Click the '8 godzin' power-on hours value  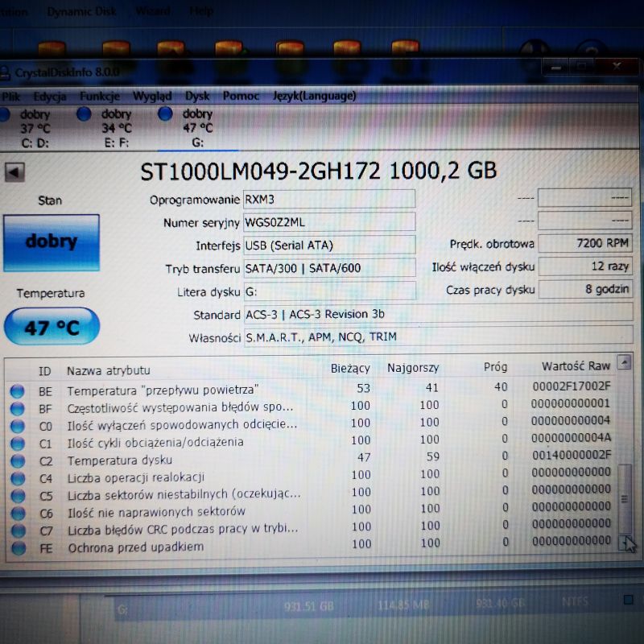[585, 289]
